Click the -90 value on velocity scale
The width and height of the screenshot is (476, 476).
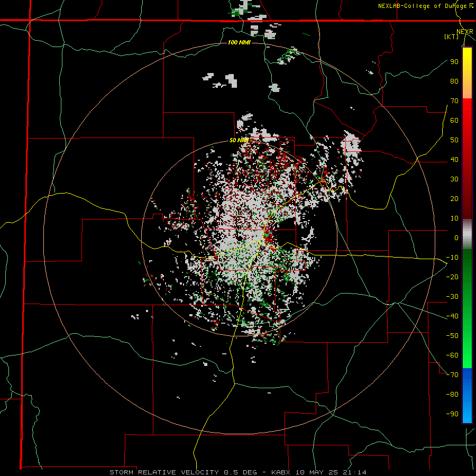click(452, 414)
